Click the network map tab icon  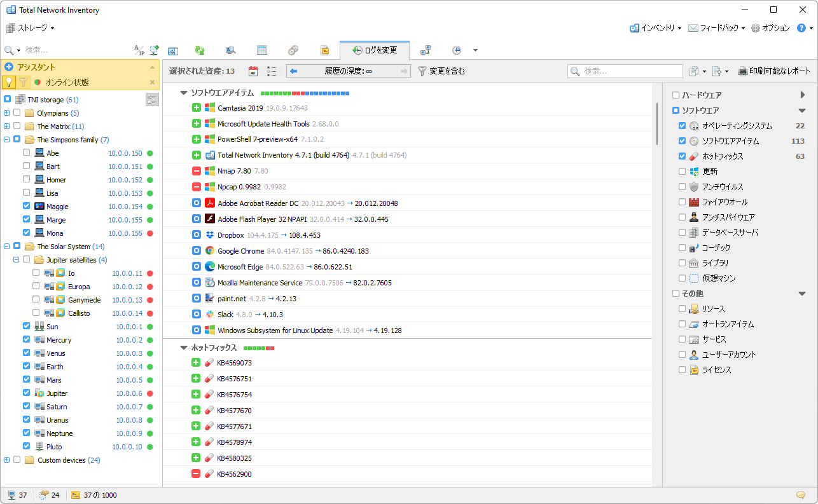click(x=426, y=50)
